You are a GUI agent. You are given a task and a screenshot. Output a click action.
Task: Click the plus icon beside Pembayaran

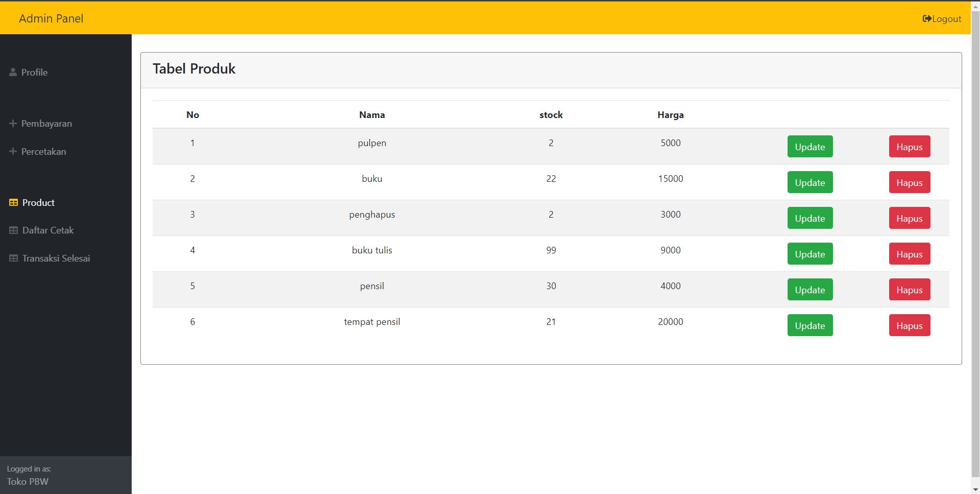13,124
